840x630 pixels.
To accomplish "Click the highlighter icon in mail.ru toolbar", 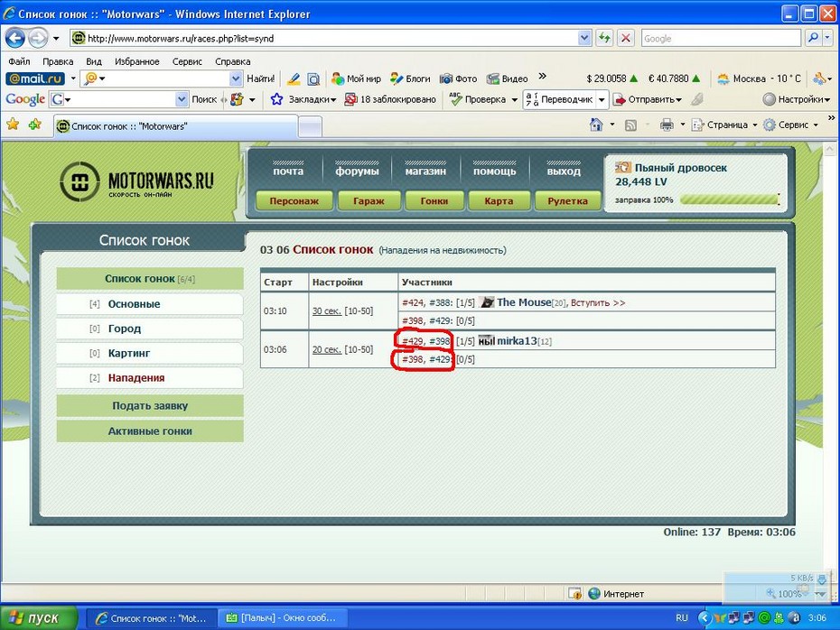I will [x=293, y=79].
